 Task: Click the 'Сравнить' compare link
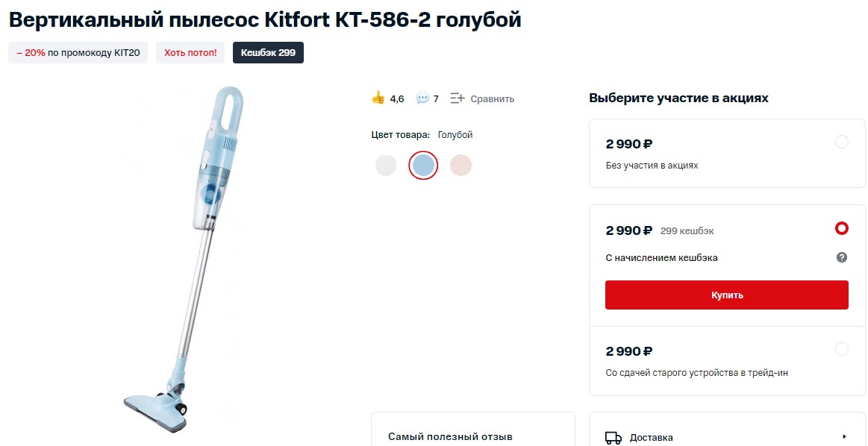pyautogui.click(x=492, y=98)
